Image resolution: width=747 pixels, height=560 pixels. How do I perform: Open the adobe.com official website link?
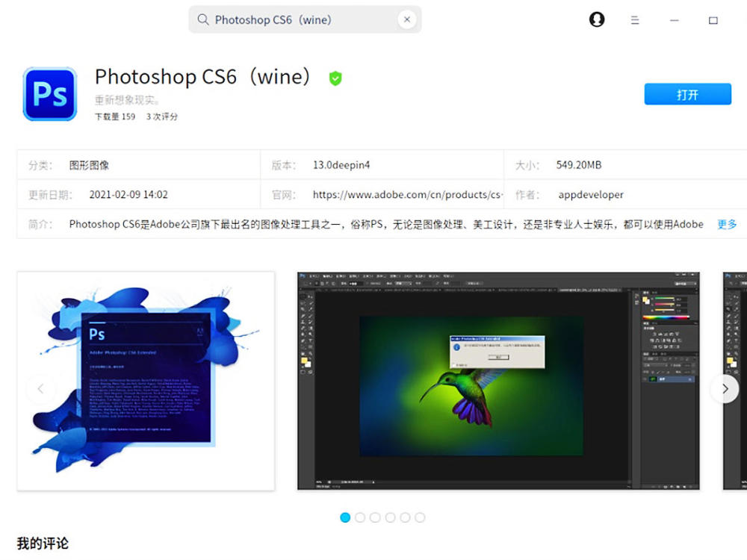point(407,194)
